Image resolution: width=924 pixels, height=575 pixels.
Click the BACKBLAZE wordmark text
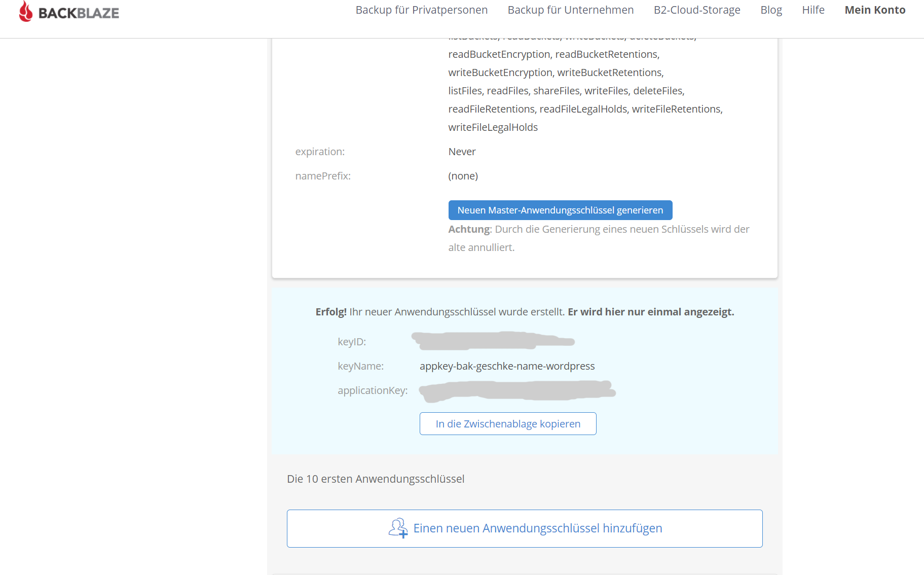tap(79, 13)
